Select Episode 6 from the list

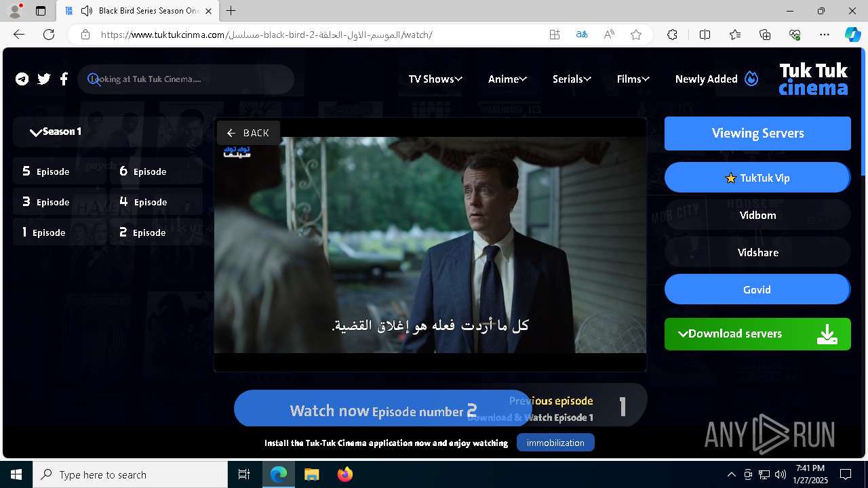(x=157, y=171)
